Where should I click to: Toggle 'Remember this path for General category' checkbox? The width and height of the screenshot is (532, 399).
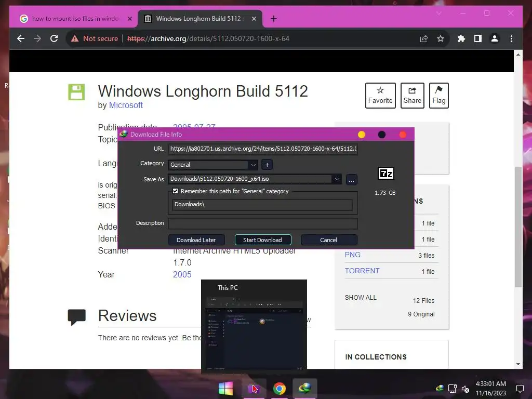[x=176, y=191]
